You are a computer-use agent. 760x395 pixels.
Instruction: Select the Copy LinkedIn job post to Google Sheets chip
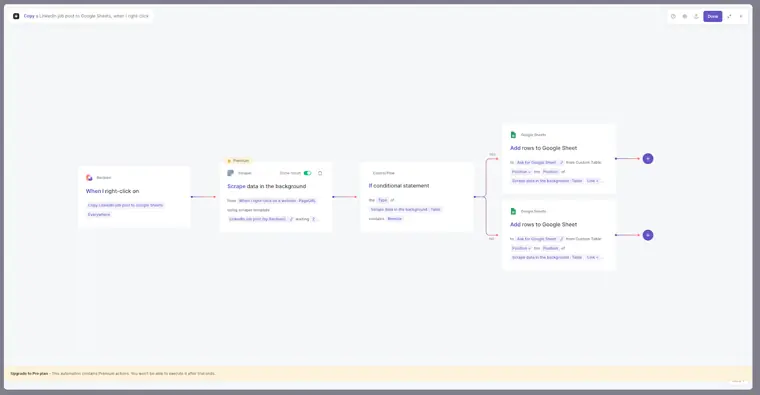click(126, 205)
